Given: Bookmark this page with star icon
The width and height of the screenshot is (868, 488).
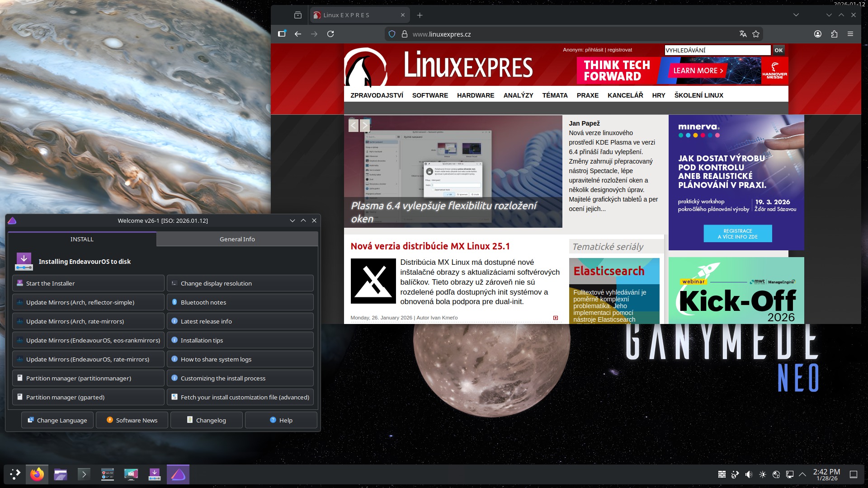Looking at the screenshot, I should (x=756, y=34).
